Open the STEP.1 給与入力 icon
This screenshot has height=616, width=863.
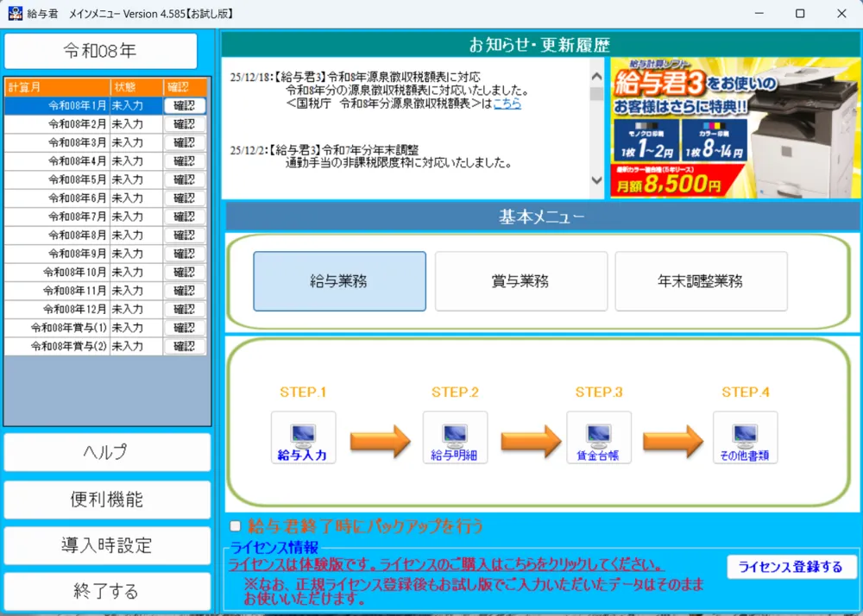click(303, 437)
